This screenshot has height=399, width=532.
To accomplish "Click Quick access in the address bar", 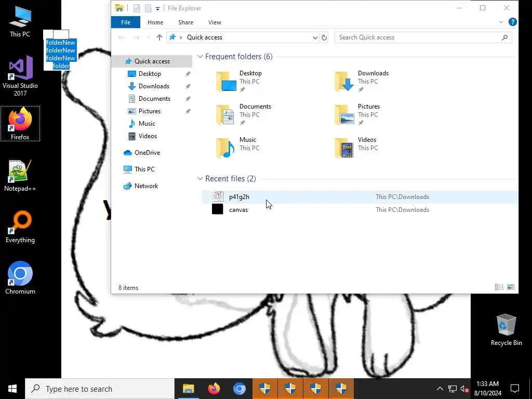I will point(205,37).
